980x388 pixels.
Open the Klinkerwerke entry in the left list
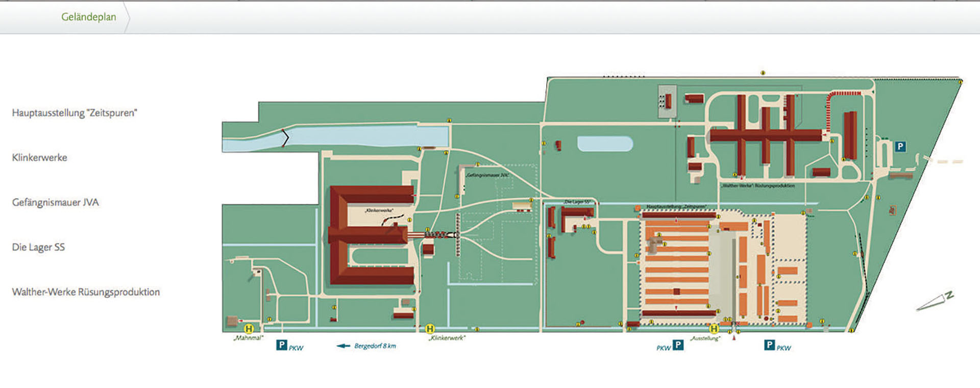point(40,158)
